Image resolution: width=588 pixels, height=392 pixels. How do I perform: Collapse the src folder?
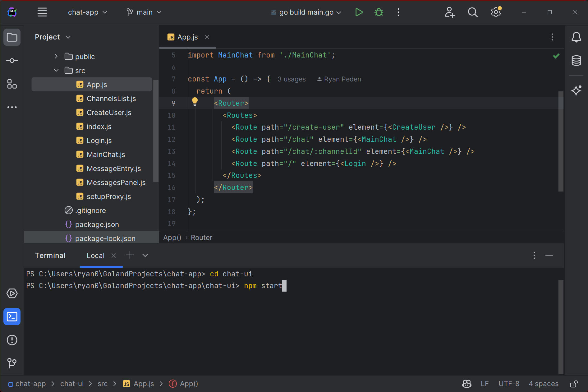tap(56, 71)
